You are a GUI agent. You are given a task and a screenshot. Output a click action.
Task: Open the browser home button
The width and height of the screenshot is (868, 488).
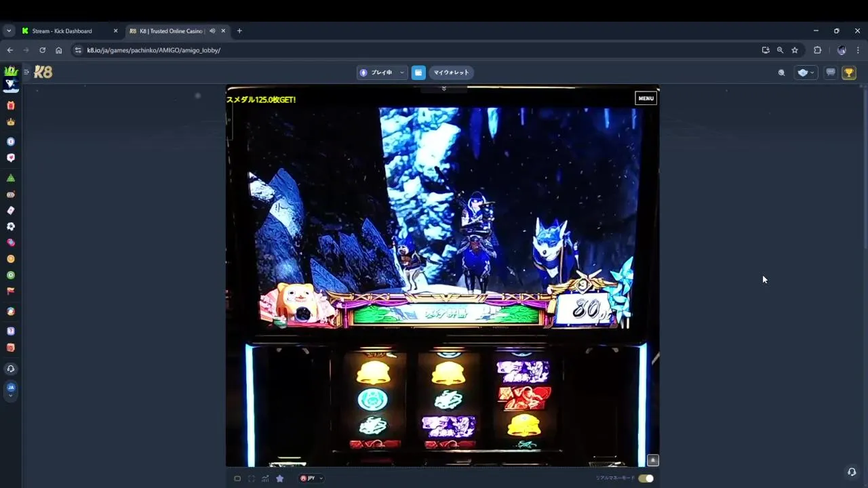[x=59, y=50]
